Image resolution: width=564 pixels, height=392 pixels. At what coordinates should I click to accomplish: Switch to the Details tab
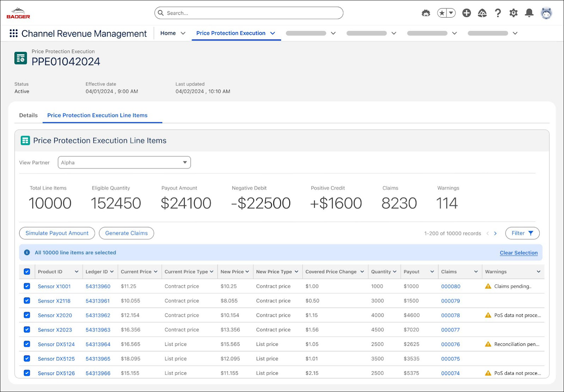[28, 115]
